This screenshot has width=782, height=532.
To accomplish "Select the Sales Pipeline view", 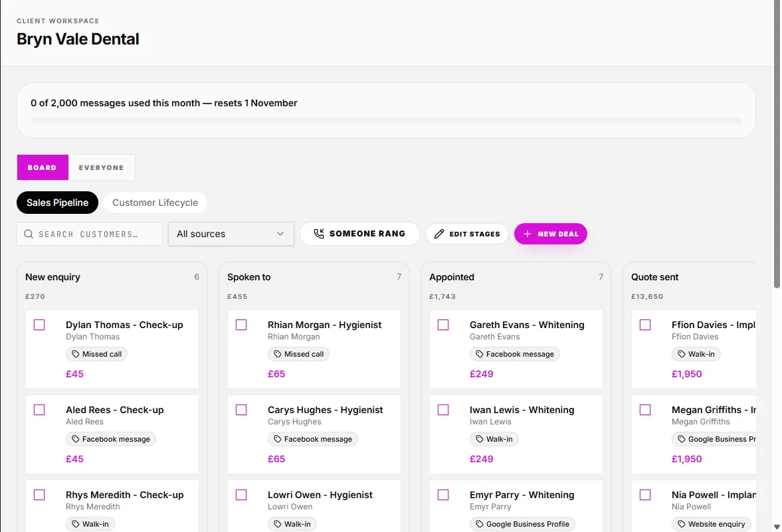I will [x=57, y=203].
